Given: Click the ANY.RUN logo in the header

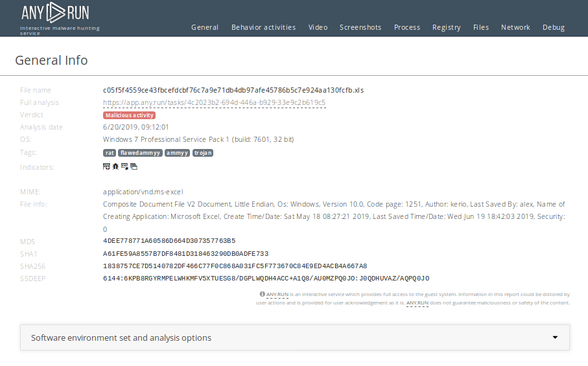Looking at the screenshot, I should [55, 12].
